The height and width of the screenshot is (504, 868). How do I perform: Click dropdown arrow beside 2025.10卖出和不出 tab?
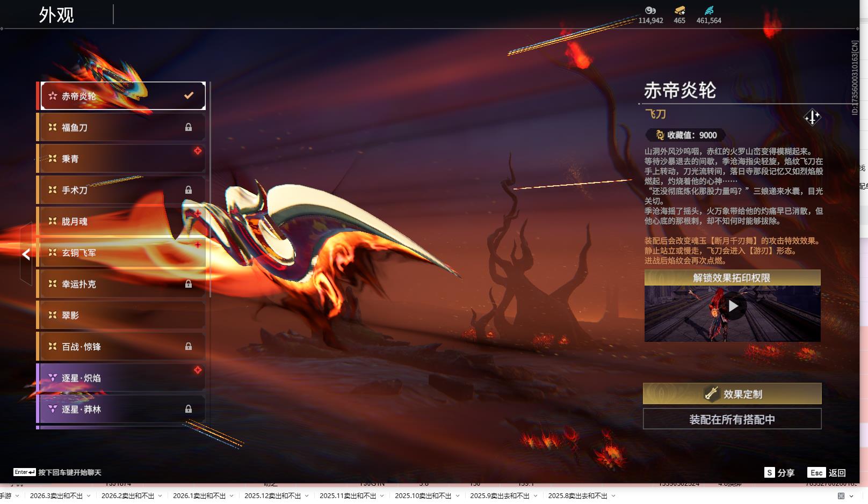pos(457,496)
